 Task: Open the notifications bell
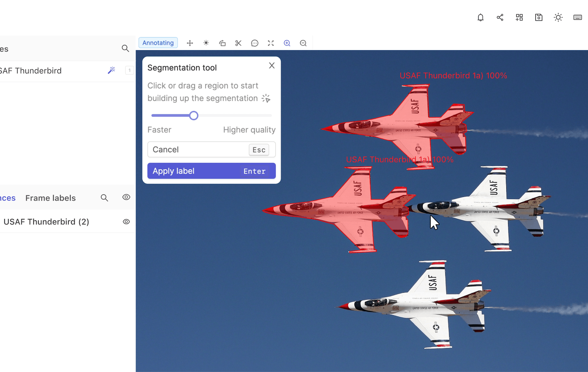(x=480, y=17)
